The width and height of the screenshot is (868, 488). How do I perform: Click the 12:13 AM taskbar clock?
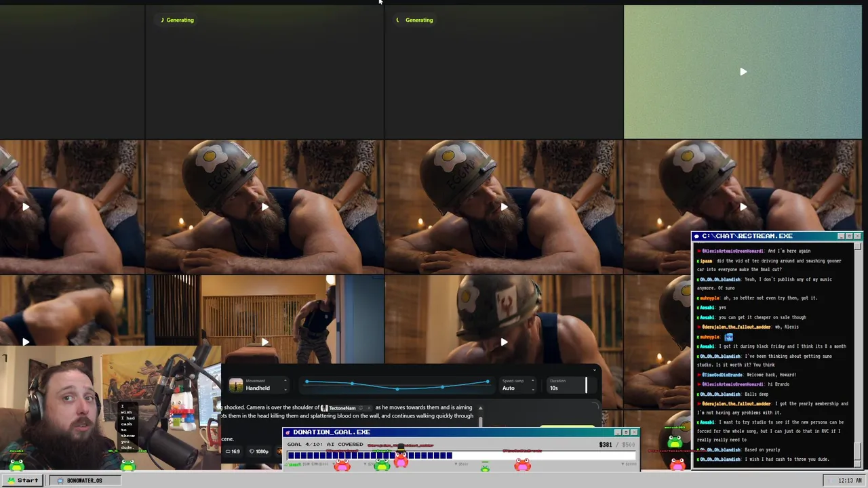[850, 481]
